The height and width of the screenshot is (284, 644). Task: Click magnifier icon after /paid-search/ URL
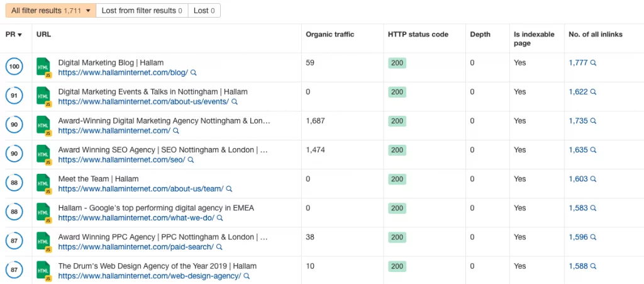(220, 247)
